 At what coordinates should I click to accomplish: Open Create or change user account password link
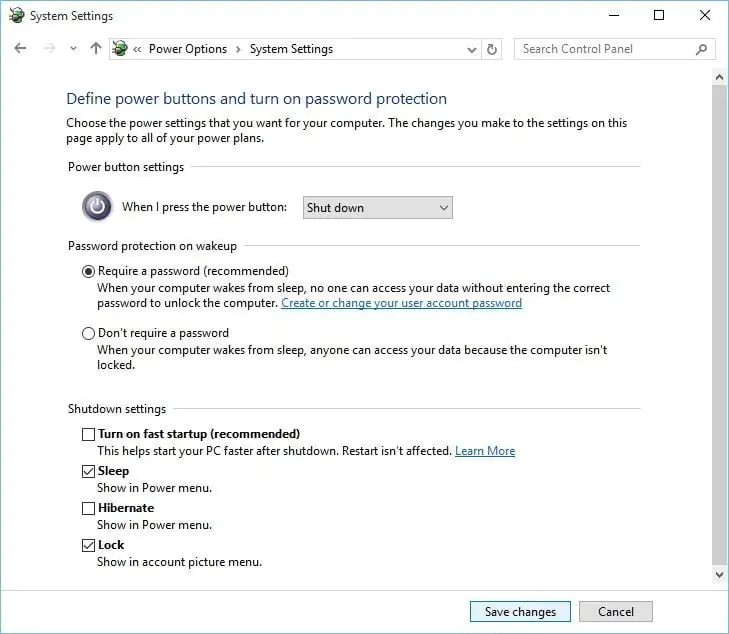point(401,303)
